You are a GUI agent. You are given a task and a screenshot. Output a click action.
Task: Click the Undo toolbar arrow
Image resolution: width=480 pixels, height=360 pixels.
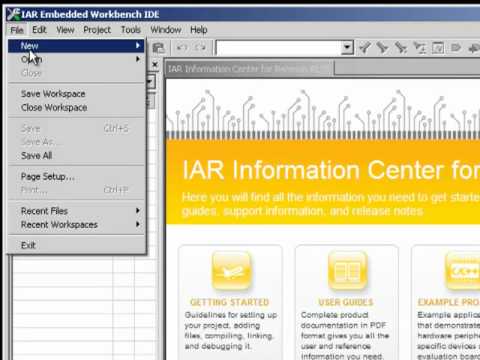(182, 48)
